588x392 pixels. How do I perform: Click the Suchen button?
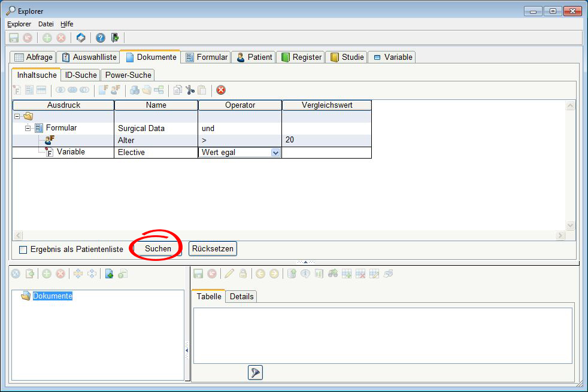click(157, 248)
